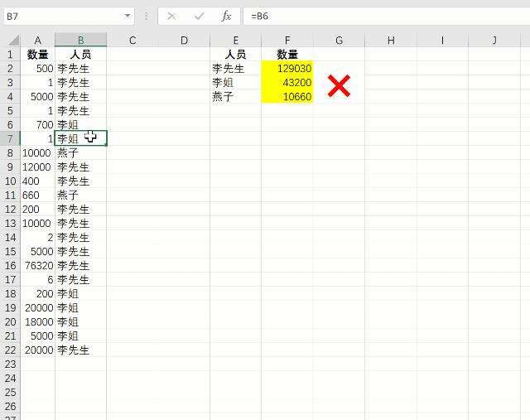Select column F header

tap(287, 41)
